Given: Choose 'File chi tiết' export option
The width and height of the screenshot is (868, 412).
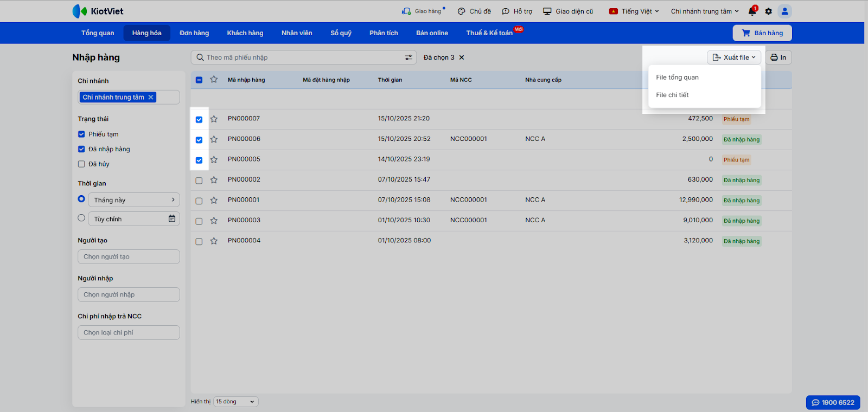Looking at the screenshot, I should pyautogui.click(x=672, y=95).
